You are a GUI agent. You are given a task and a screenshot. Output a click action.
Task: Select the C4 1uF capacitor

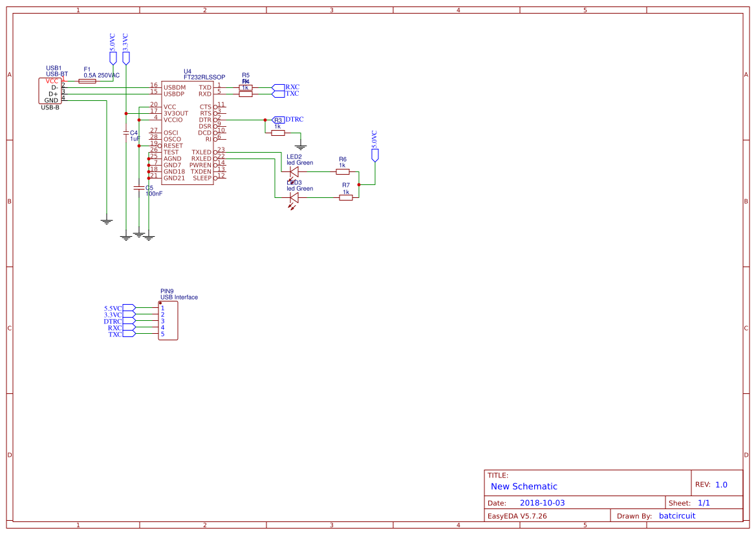pos(126,133)
